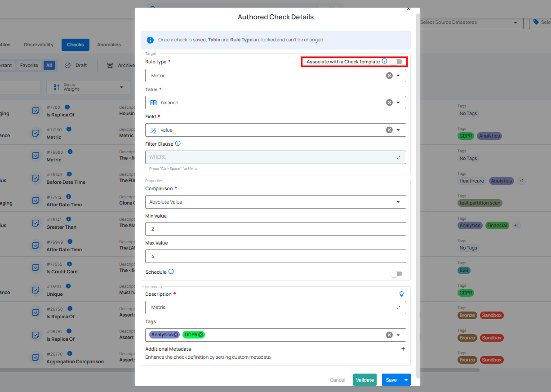Screen dimensions: 551x392
Task: Clear the balance table selection
Action: pyautogui.click(x=389, y=102)
